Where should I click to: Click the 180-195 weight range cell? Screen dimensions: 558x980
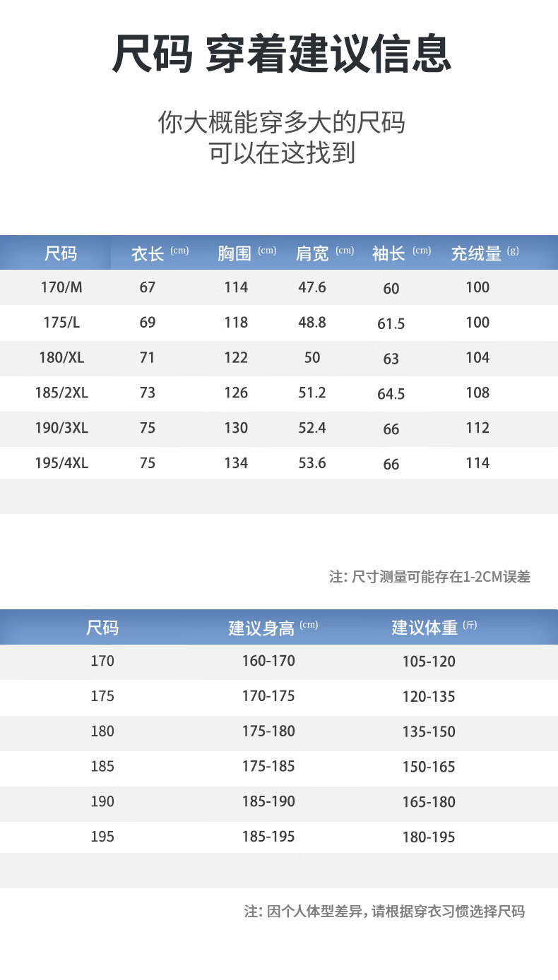(429, 838)
